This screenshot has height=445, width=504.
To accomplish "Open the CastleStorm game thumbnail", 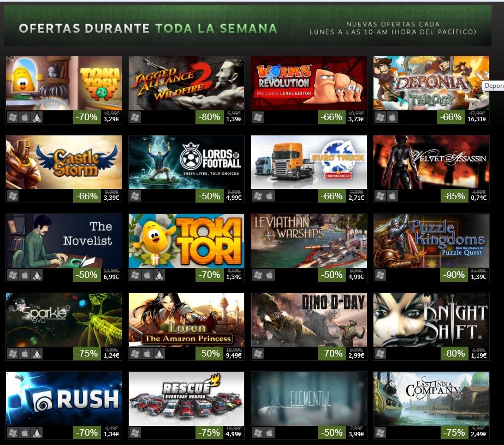I will coord(64,162).
